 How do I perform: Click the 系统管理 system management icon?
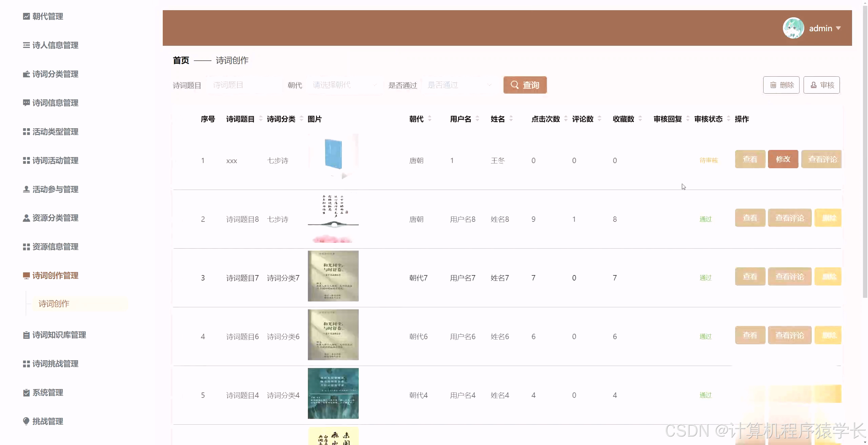point(26,392)
